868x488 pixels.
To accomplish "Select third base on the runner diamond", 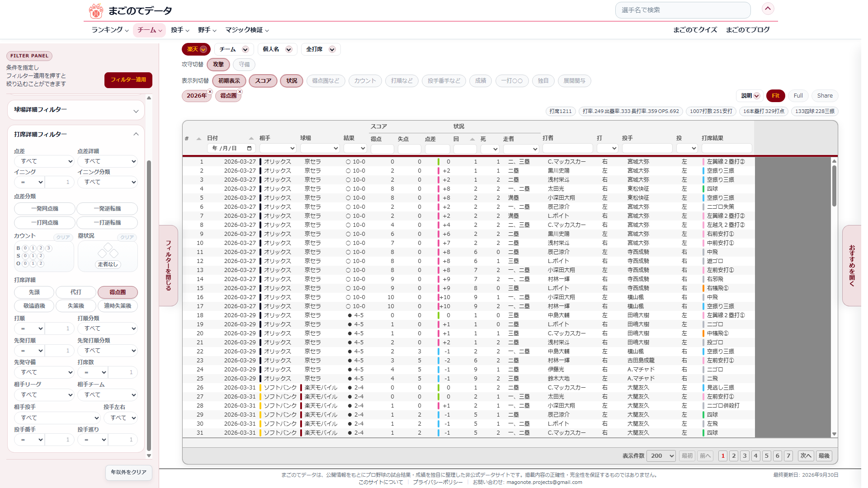I will click(102, 253).
